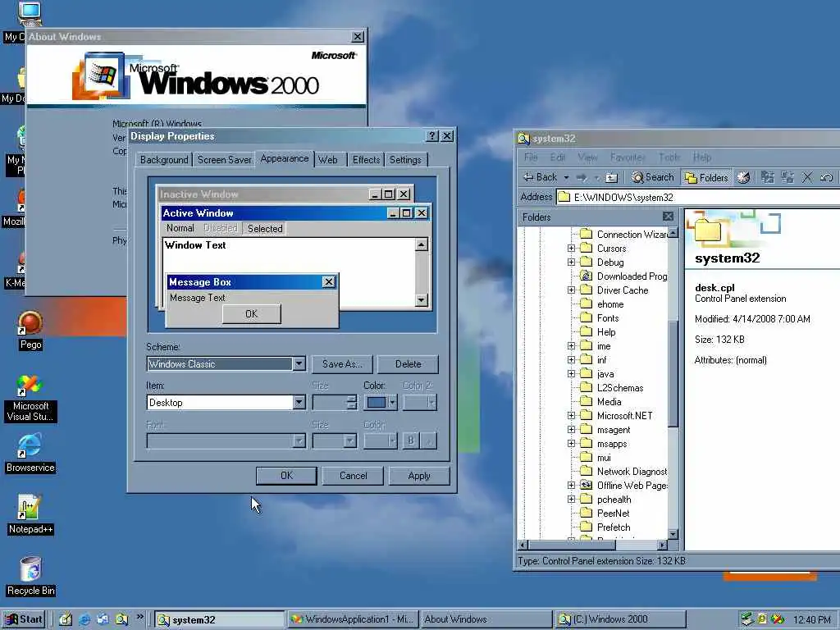The height and width of the screenshot is (630, 840).
Task: Switch to (C:) Windows 2000 taskbar button
Action: tap(620, 619)
